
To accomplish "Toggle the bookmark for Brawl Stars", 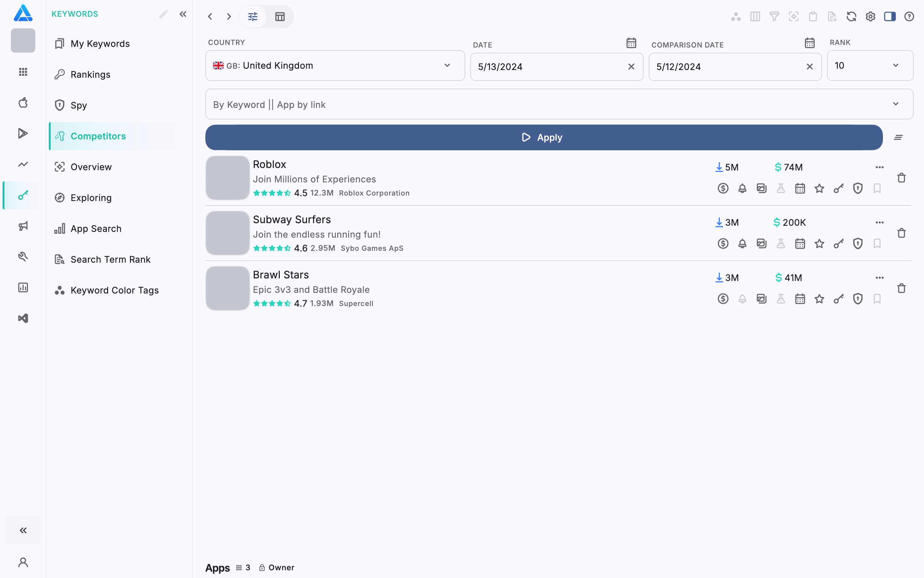I will [x=877, y=299].
